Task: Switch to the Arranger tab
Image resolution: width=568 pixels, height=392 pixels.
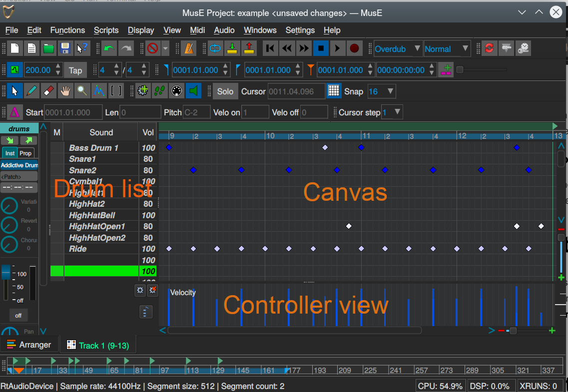Action: pos(29,345)
